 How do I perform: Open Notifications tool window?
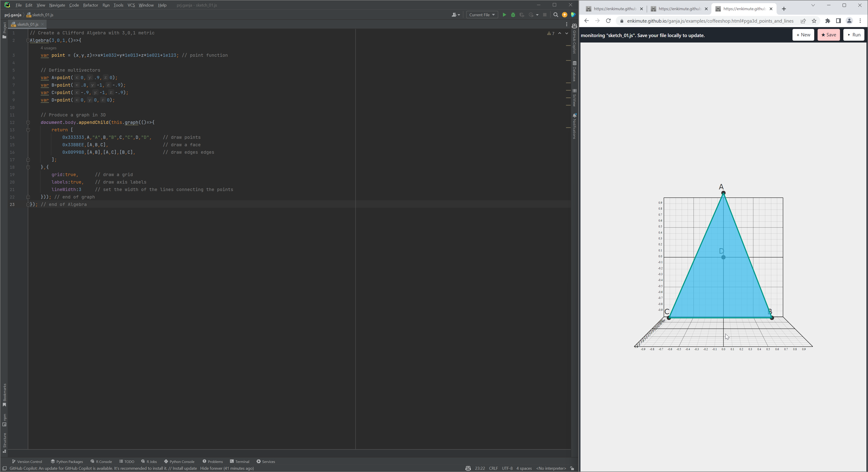[574, 126]
